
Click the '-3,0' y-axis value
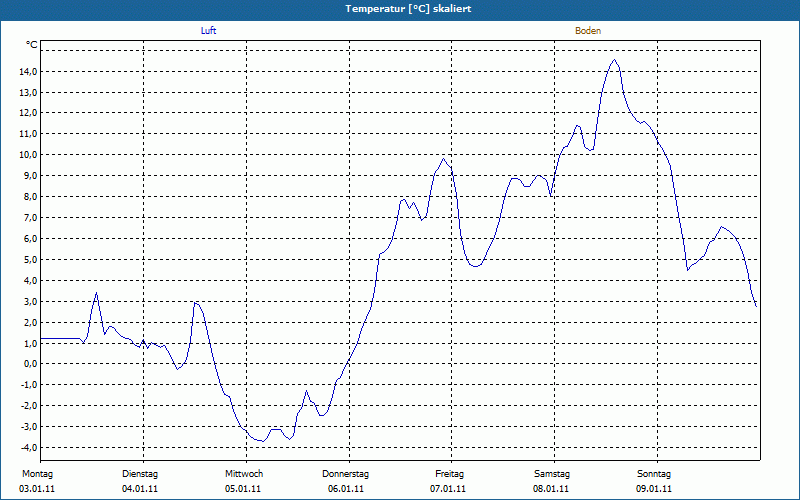30,427
